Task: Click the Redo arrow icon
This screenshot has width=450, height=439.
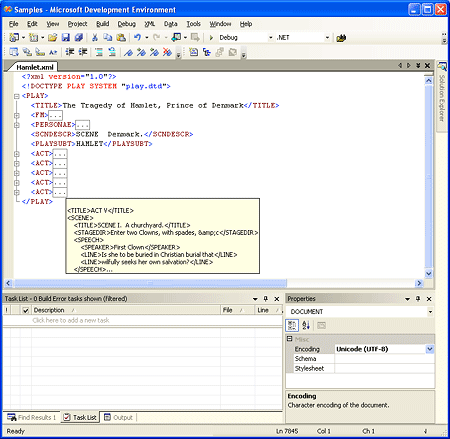Action: click(x=156, y=37)
